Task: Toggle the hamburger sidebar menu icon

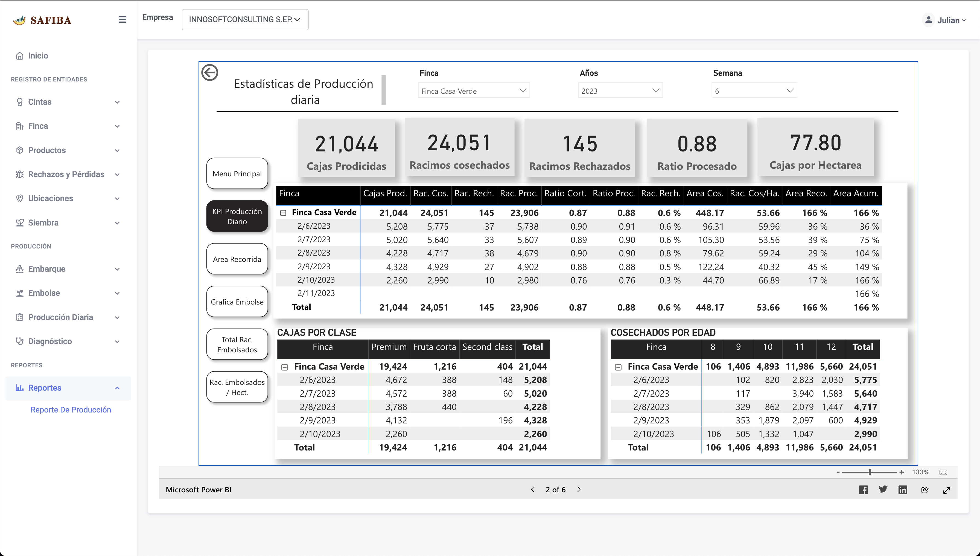Action: (x=122, y=19)
